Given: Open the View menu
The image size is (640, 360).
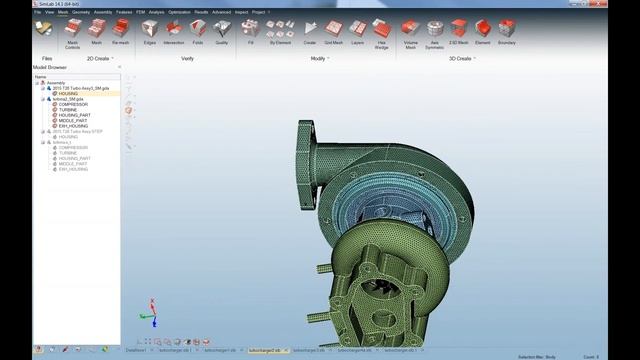Looking at the screenshot, I should pos(49,12).
